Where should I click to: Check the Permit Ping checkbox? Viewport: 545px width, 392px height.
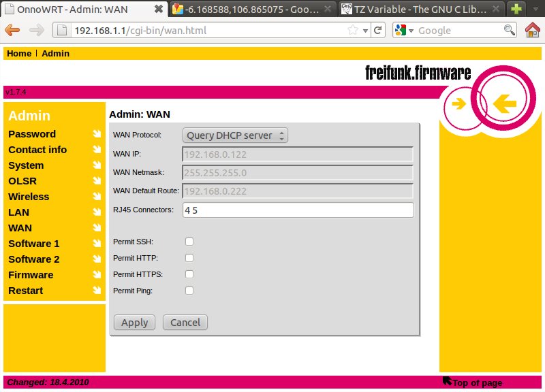(189, 291)
